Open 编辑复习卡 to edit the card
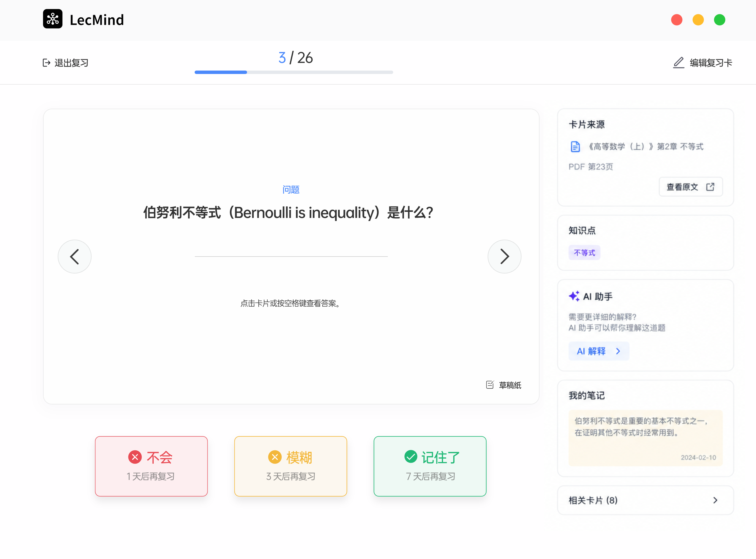Viewport: 756px width, 559px height. (x=703, y=63)
